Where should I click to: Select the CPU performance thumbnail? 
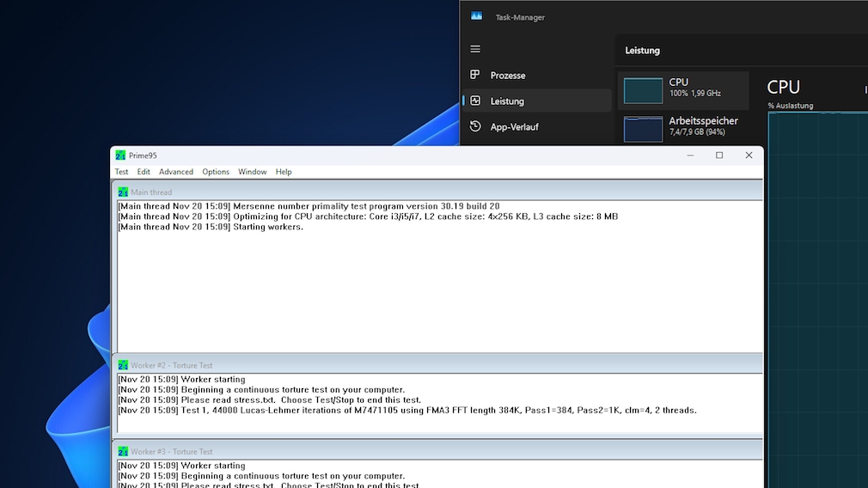[x=643, y=90]
